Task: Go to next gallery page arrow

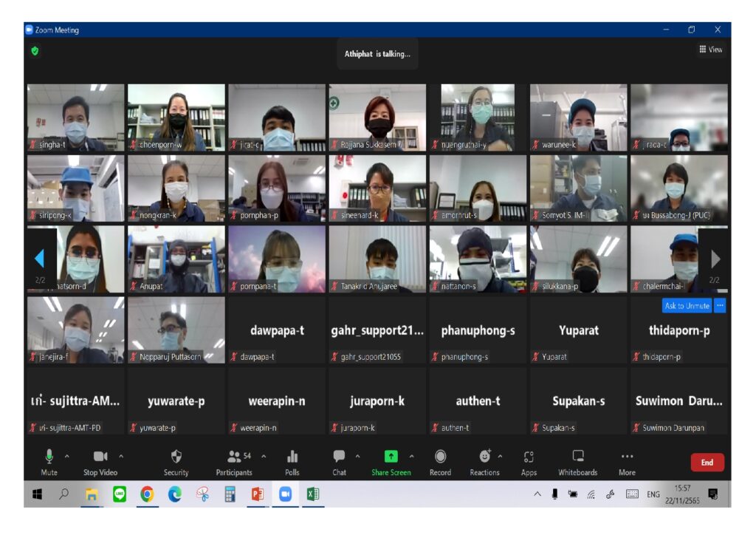Action: click(x=715, y=259)
